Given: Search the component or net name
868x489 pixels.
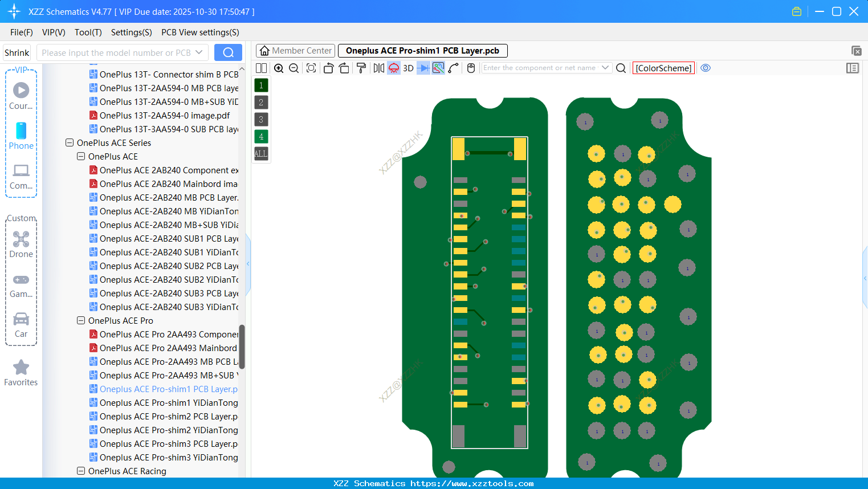Looking at the screenshot, I should coord(621,68).
